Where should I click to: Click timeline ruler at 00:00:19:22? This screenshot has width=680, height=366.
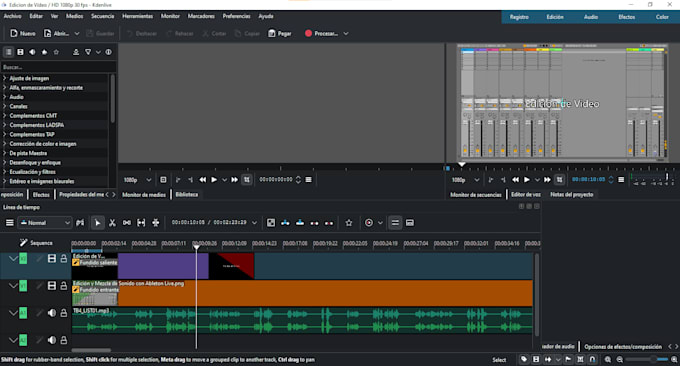(325, 244)
